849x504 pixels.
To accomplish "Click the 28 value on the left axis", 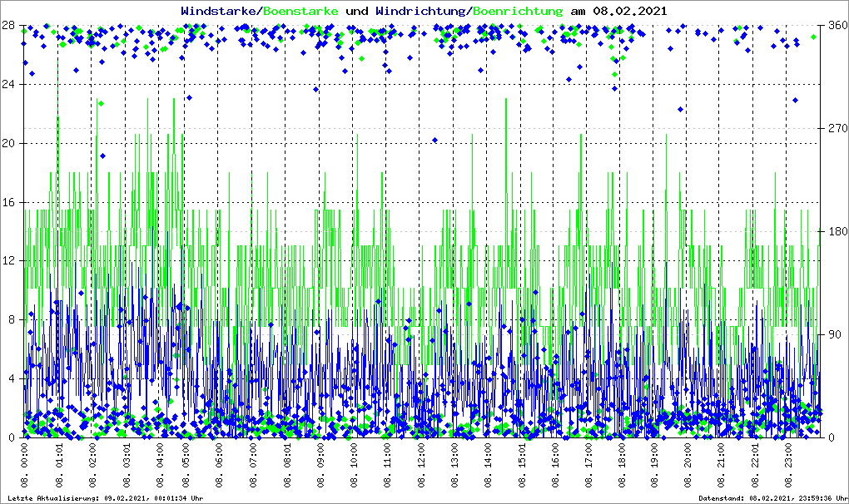I will 10,26.
